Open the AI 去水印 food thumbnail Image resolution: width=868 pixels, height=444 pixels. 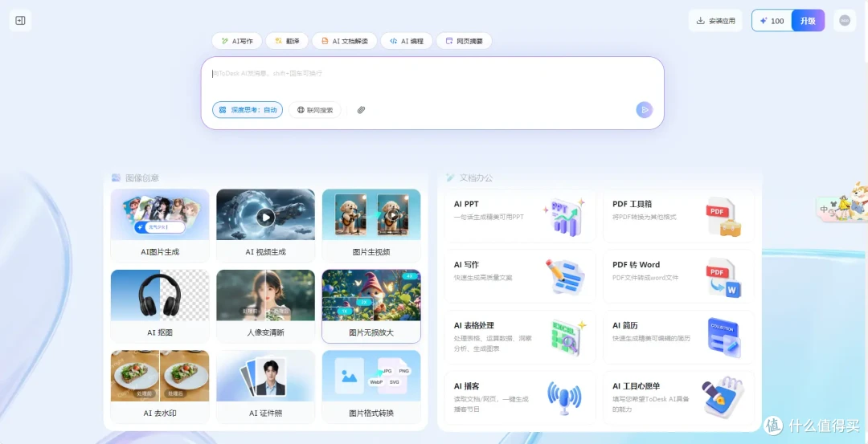[x=160, y=376]
